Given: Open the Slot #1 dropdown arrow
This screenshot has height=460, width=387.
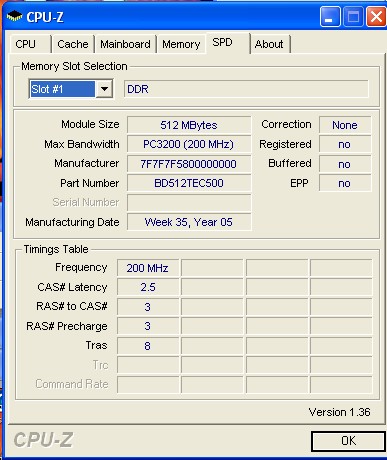Looking at the screenshot, I should [104, 89].
